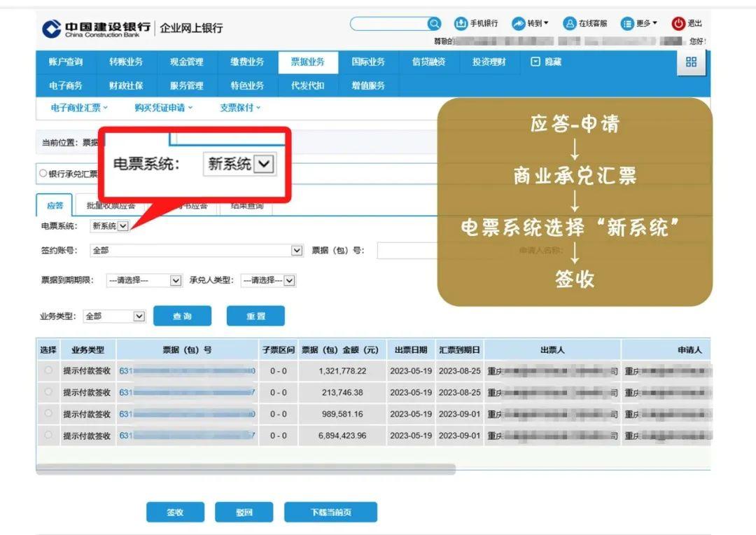Click into the top search box
Viewport: 756px width, 535px height.
388,23
